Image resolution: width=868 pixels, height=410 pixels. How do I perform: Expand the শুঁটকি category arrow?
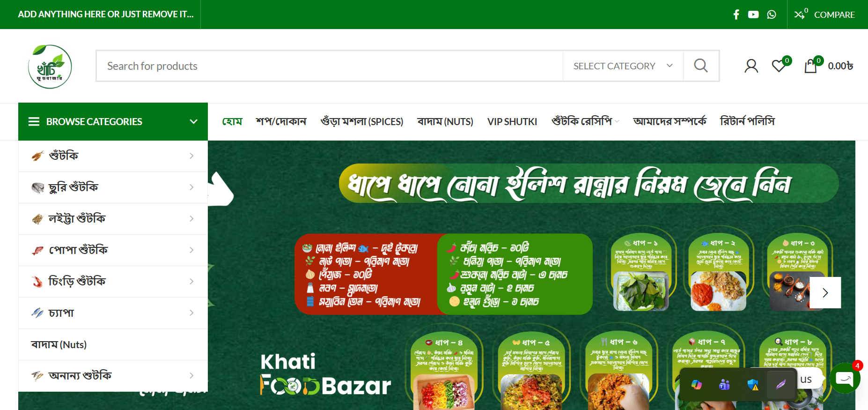coord(191,156)
